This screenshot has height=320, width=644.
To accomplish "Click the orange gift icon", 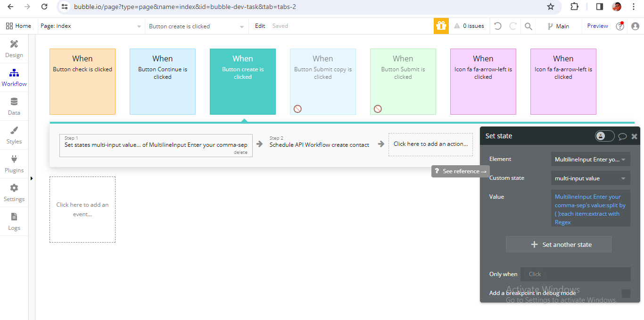I will (x=441, y=26).
